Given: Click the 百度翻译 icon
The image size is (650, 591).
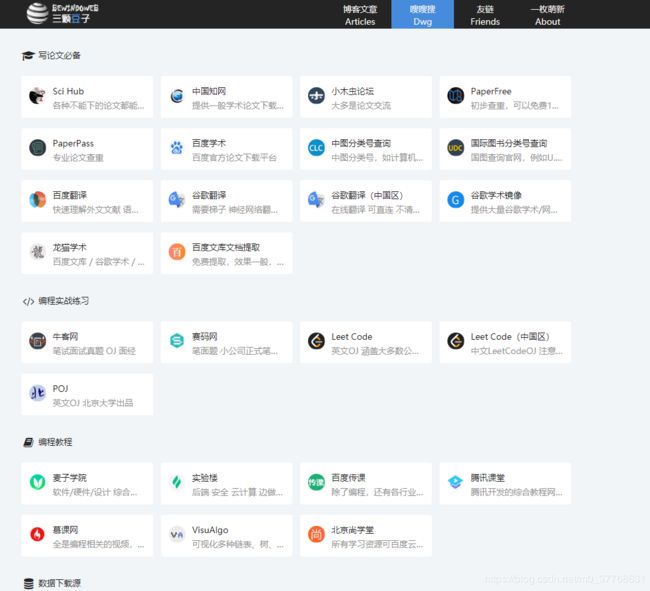Looking at the screenshot, I should (x=37, y=200).
